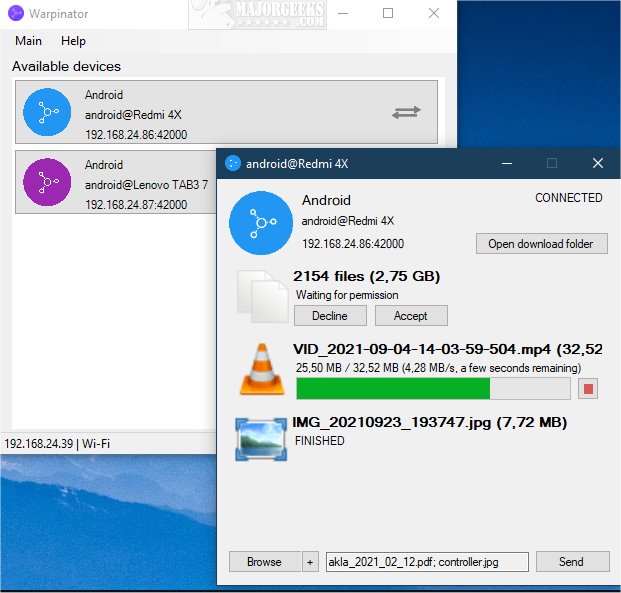The height and width of the screenshot is (593, 621).
Task: Click the Warpinator app icon in title bar
Action: pyautogui.click(x=16, y=13)
